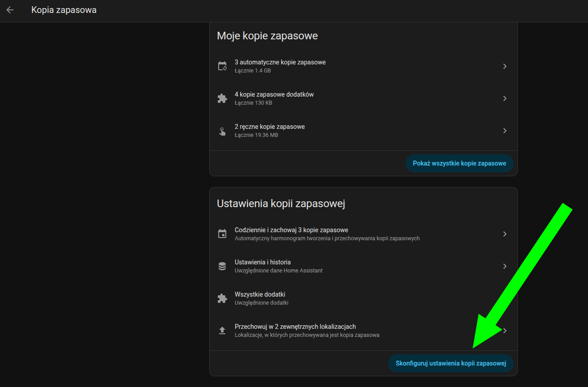The width and height of the screenshot is (588, 387).
Task: Expand chevron for 2 ręczne kopie zapasowe
Action: pyautogui.click(x=504, y=131)
